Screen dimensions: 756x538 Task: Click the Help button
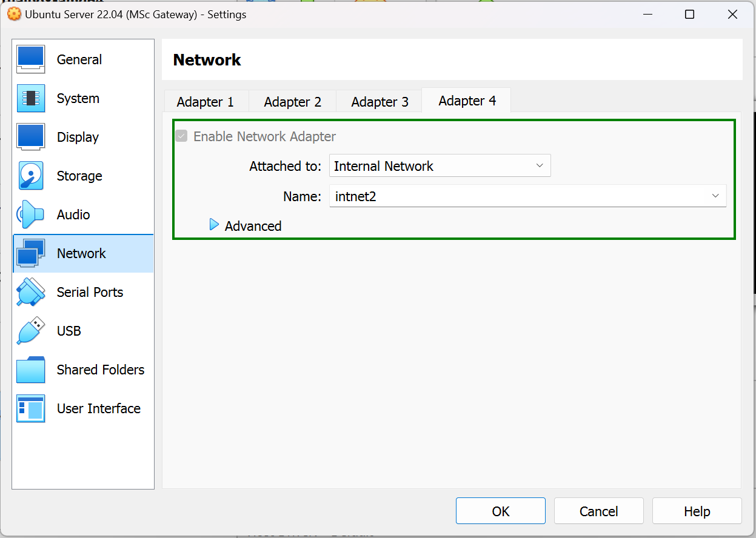(x=697, y=511)
